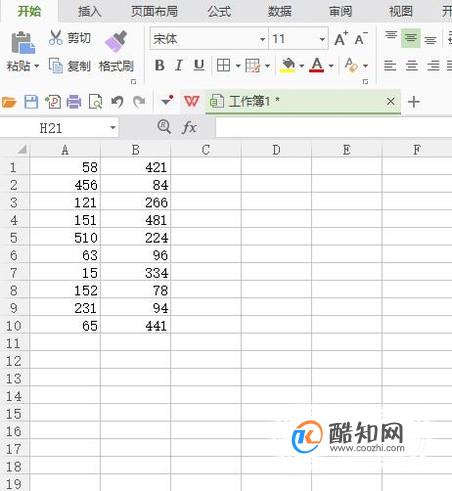The height and width of the screenshot is (491, 452).
Task: Expand the font size dropdown
Action: click(322, 39)
